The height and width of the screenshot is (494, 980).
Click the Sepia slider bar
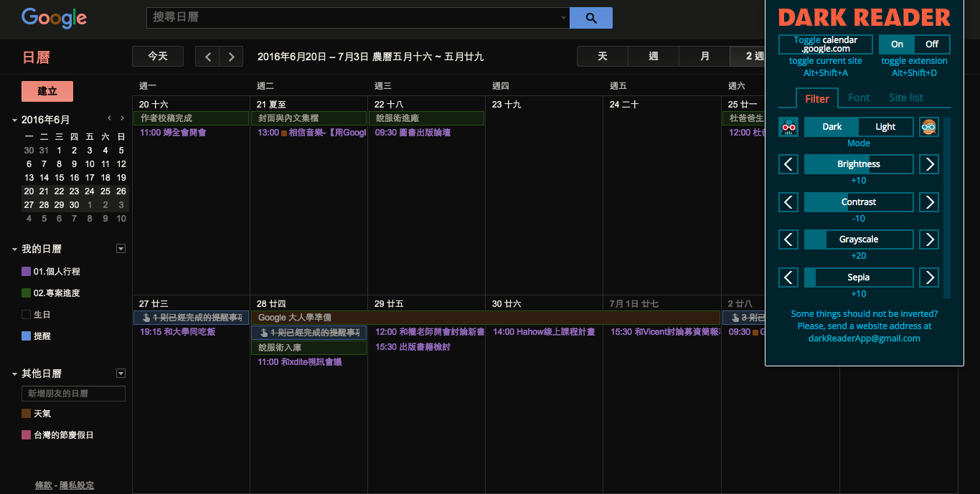(859, 277)
